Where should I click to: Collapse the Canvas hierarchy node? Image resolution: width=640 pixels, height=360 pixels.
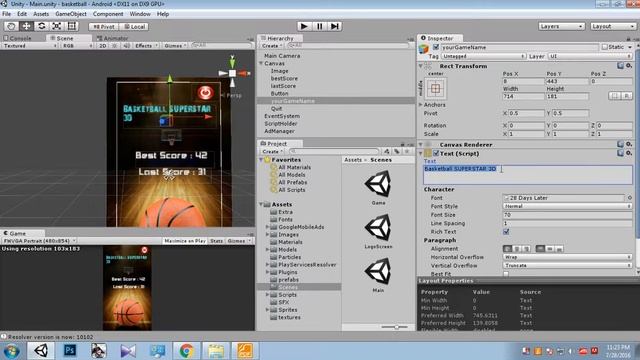261,64
